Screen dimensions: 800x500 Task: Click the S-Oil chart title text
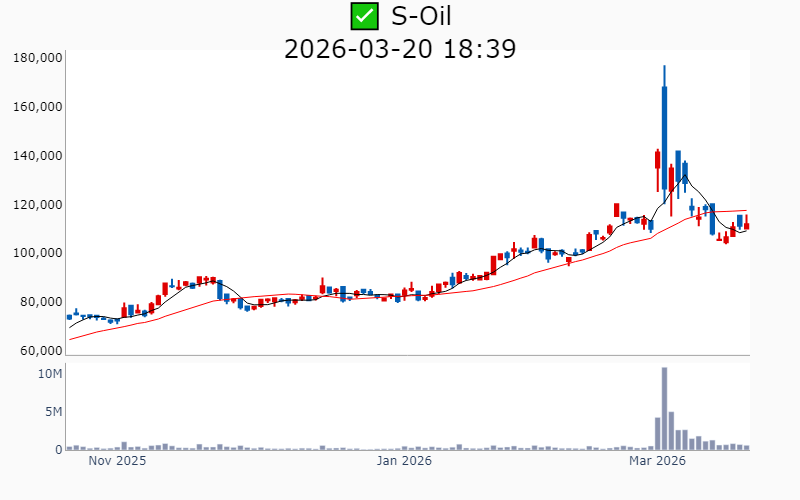coord(429,16)
